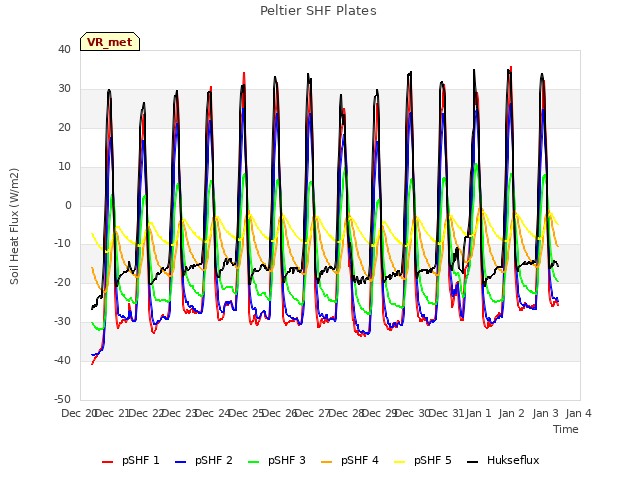640x480 pixels.
Task: Click the VR_met annotation label
Action: point(110,42)
